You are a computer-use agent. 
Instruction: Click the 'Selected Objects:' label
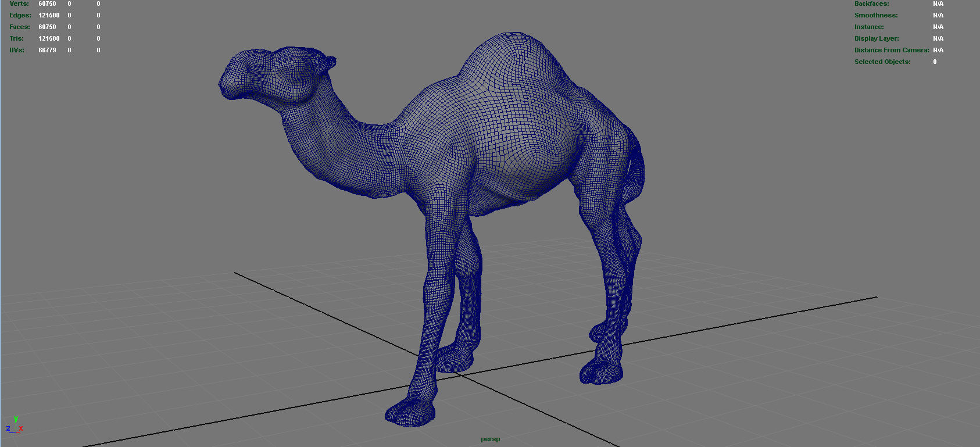882,62
